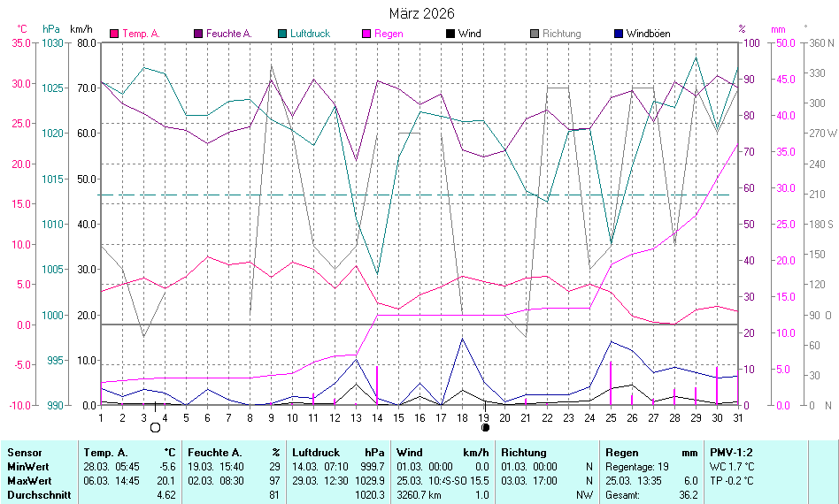Click the 'Regentage: 19' entry
The image size is (839, 504).
(x=636, y=467)
